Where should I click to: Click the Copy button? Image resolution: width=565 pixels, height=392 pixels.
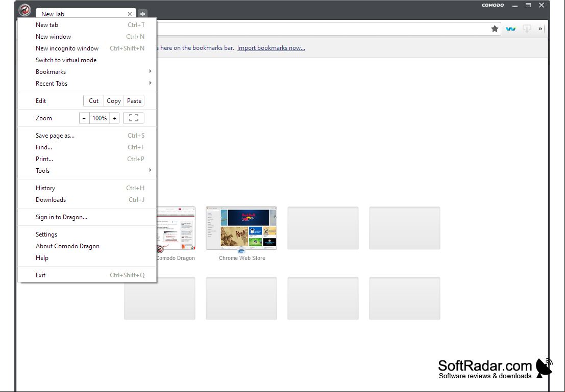114,101
